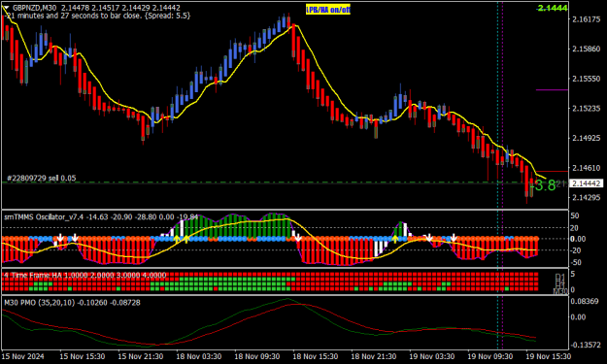Click price scale value 2.16175
The image size is (607, 364).
coord(586,19)
